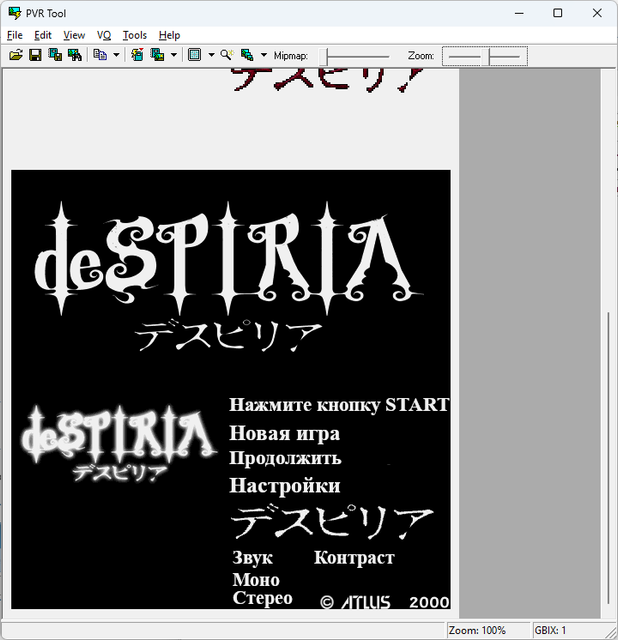Click the "Zoom:" label in toolbar

click(421, 56)
